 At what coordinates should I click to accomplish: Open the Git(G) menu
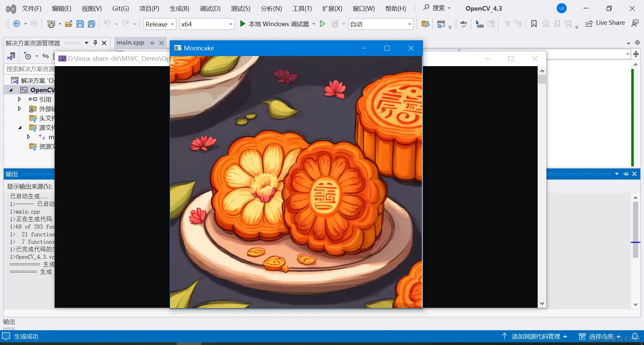121,8
